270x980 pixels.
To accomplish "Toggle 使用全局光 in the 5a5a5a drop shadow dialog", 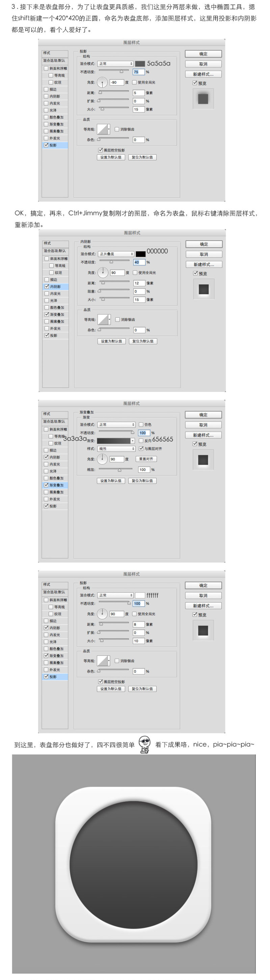I will [x=134, y=82].
